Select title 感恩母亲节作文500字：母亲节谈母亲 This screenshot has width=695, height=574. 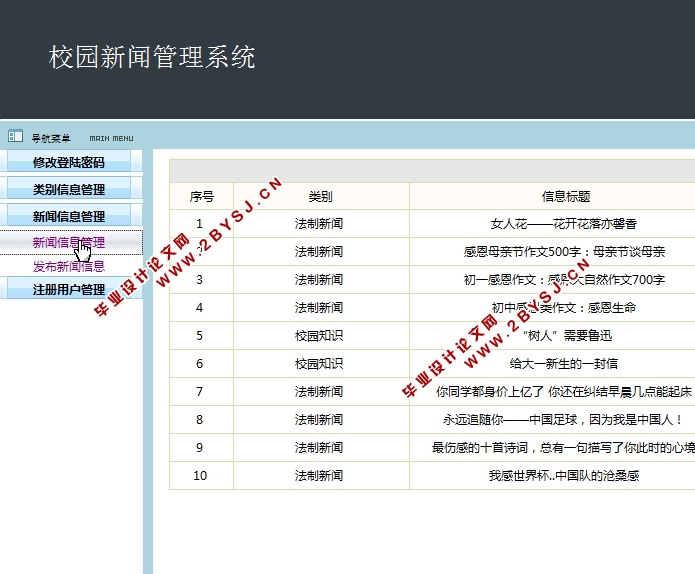(564, 252)
